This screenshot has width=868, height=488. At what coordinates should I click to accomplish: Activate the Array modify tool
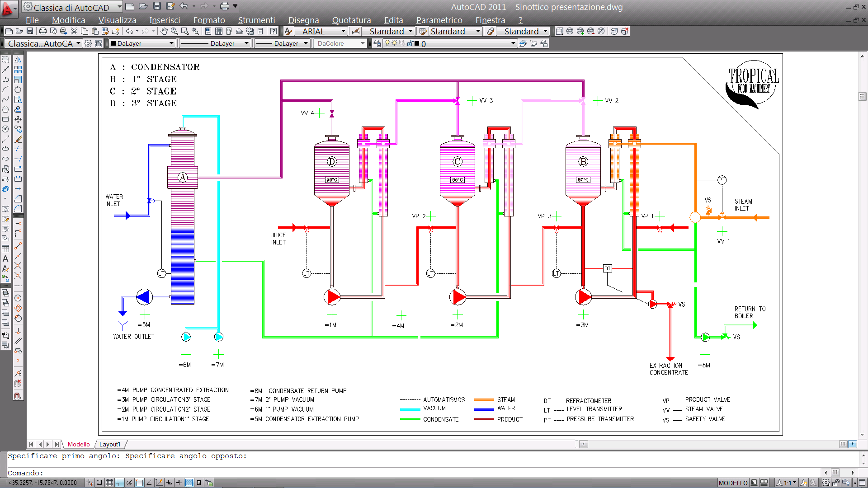tap(18, 70)
